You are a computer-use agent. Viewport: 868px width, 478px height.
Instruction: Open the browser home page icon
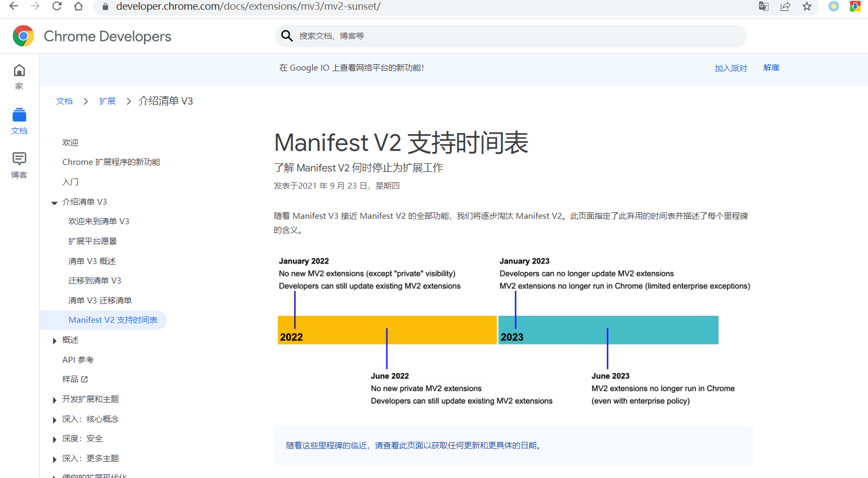[x=79, y=6]
